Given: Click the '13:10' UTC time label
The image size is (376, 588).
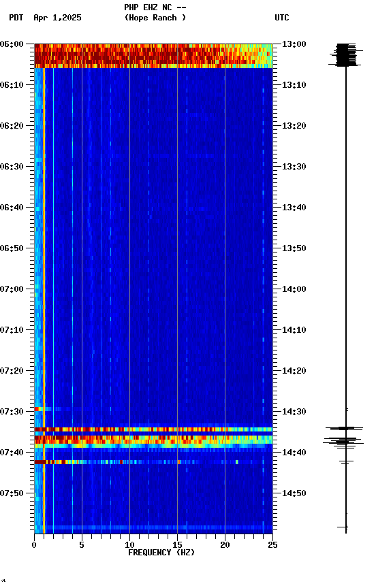Looking at the screenshot, I should click(294, 85).
